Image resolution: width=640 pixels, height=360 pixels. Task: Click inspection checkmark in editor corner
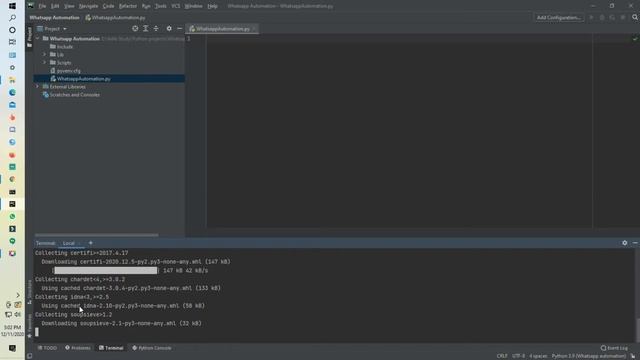point(635,39)
